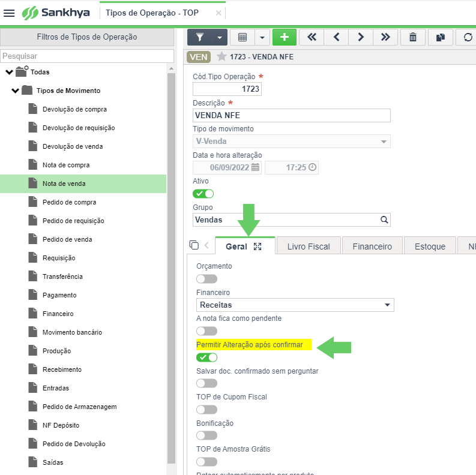Screen dimensions: 476x475
Task: Expand the Geral tab to fullscreen
Action: pyautogui.click(x=258, y=246)
